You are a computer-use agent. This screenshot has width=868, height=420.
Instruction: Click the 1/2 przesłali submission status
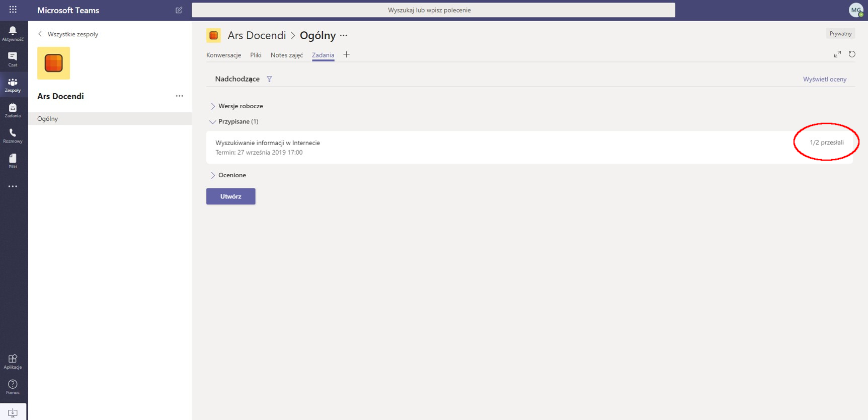827,143
